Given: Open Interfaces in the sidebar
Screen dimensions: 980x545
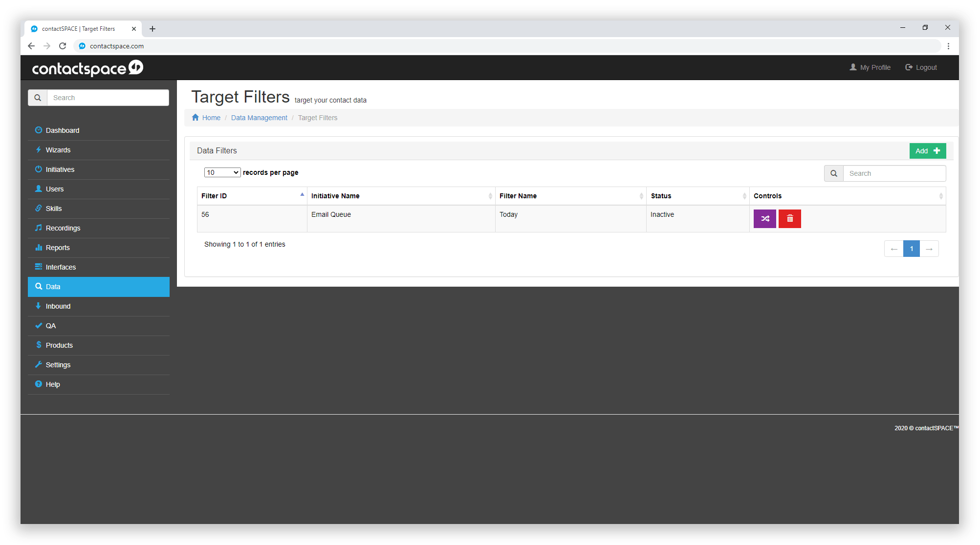Looking at the screenshot, I should (99, 267).
